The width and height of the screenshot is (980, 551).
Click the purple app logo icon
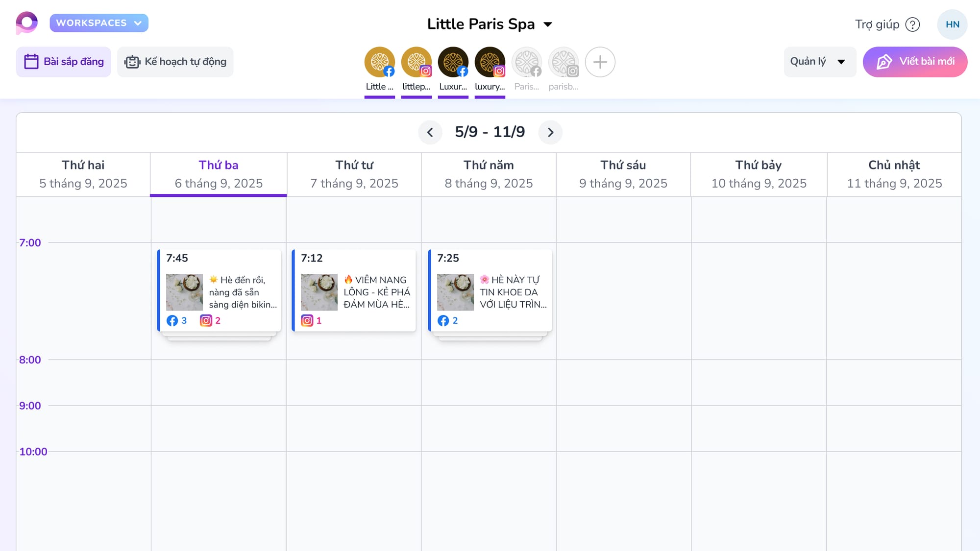pos(27,23)
